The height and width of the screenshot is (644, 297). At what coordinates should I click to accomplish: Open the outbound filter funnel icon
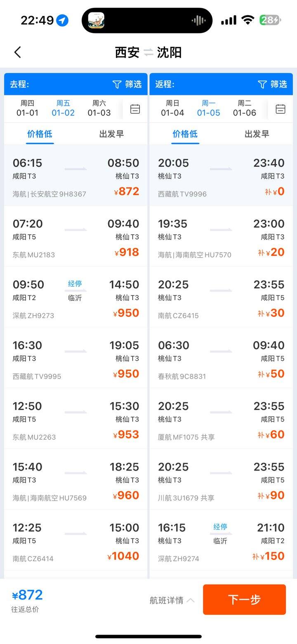(117, 85)
